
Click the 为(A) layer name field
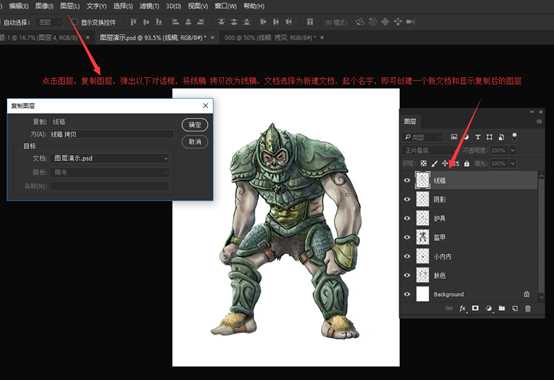111,134
